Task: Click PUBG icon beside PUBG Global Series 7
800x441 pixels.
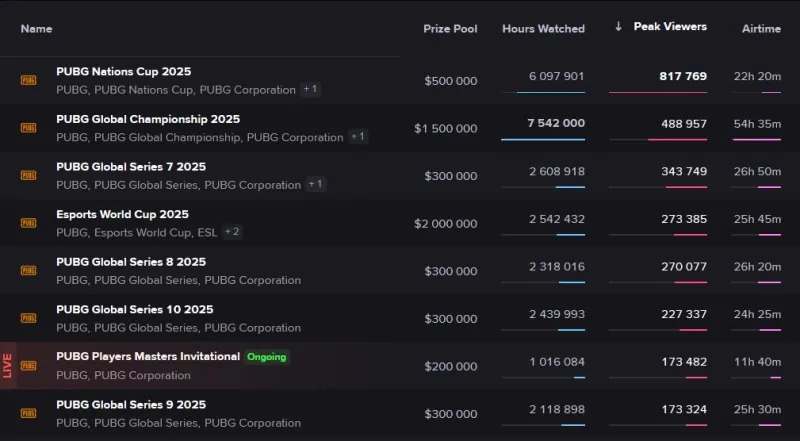Action: 28,175
